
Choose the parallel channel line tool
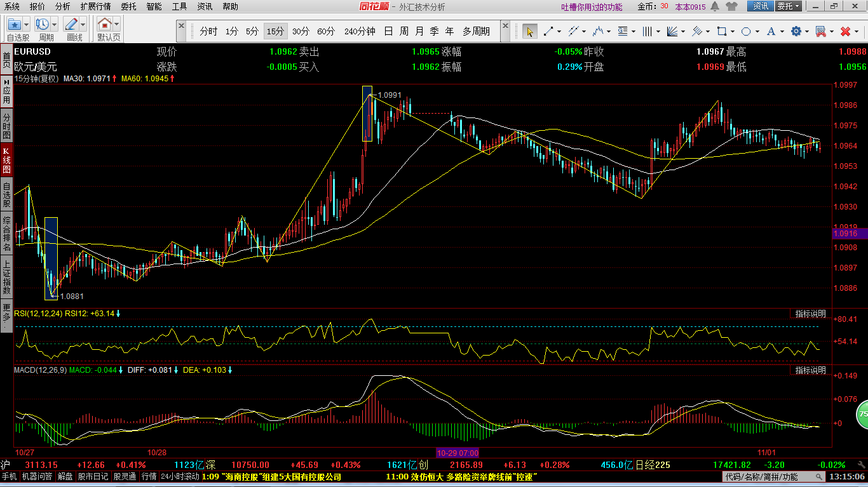tap(573, 31)
